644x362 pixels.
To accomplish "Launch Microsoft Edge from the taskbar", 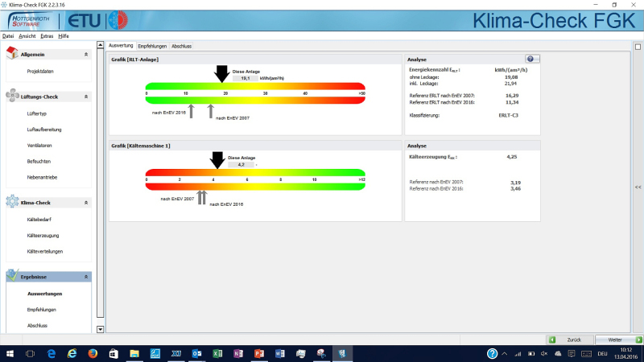I will pos(52,353).
